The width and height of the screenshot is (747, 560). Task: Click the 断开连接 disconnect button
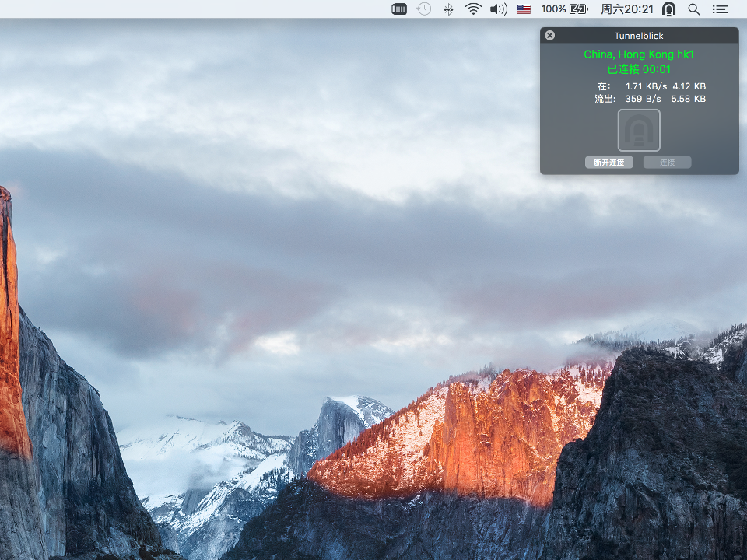click(608, 163)
